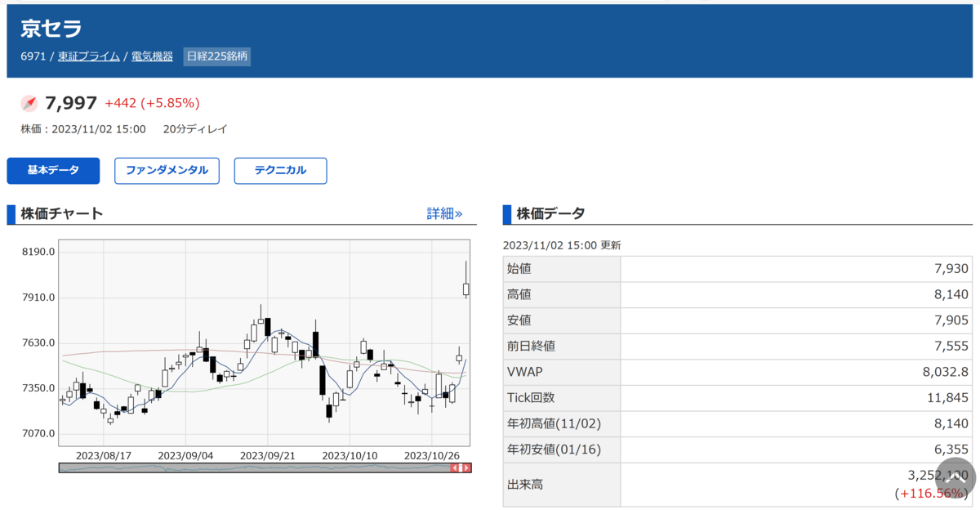The width and height of the screenshot is (980, 510).
Task: Click the 20分ディレイ notice text
Action: tap(195, 129)
